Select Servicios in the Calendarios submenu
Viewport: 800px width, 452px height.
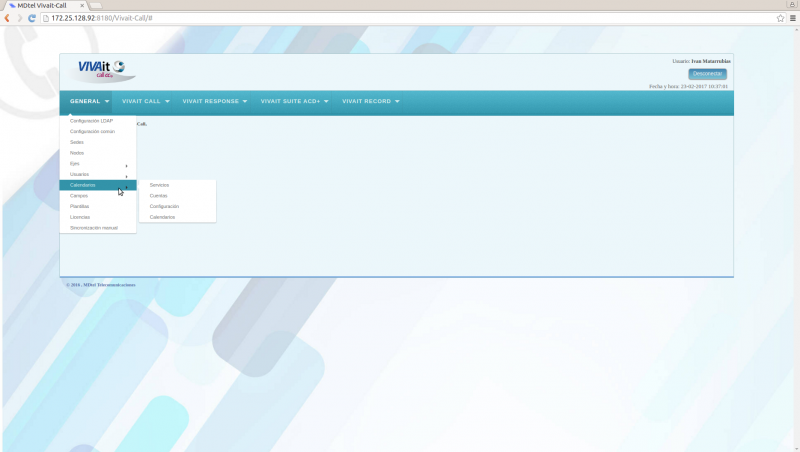pos(178,185)
